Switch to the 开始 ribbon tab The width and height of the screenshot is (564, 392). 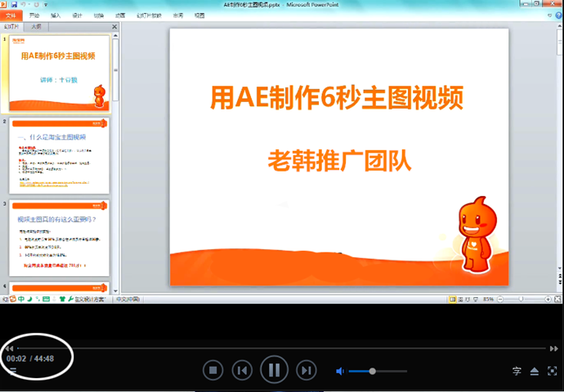[34, 16]
